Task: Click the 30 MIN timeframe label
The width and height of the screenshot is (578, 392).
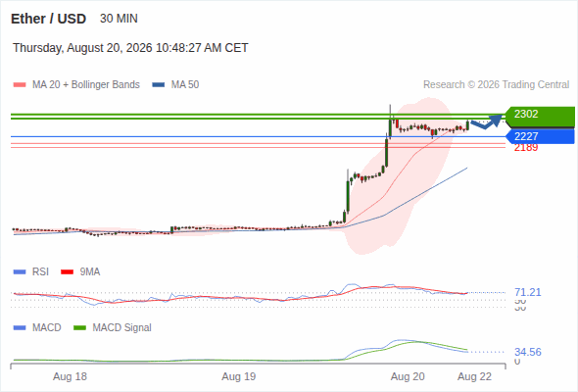Action: 119,19
